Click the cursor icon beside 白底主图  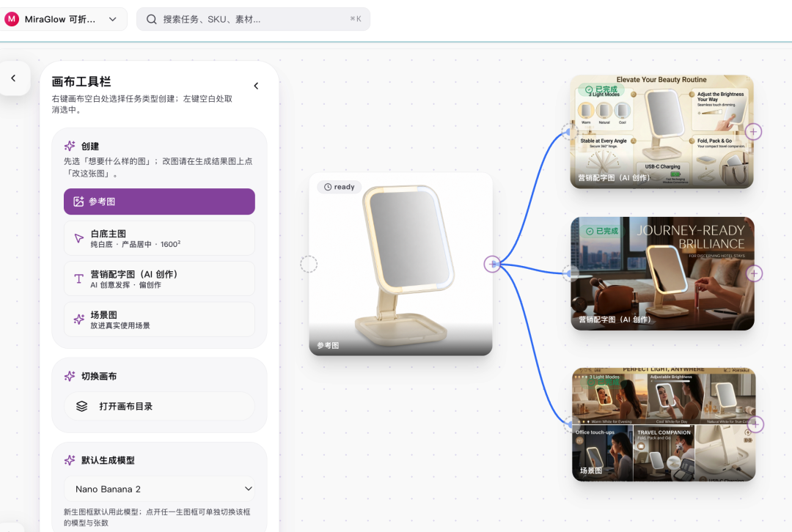pyautogui.click(x=78, y=238)
